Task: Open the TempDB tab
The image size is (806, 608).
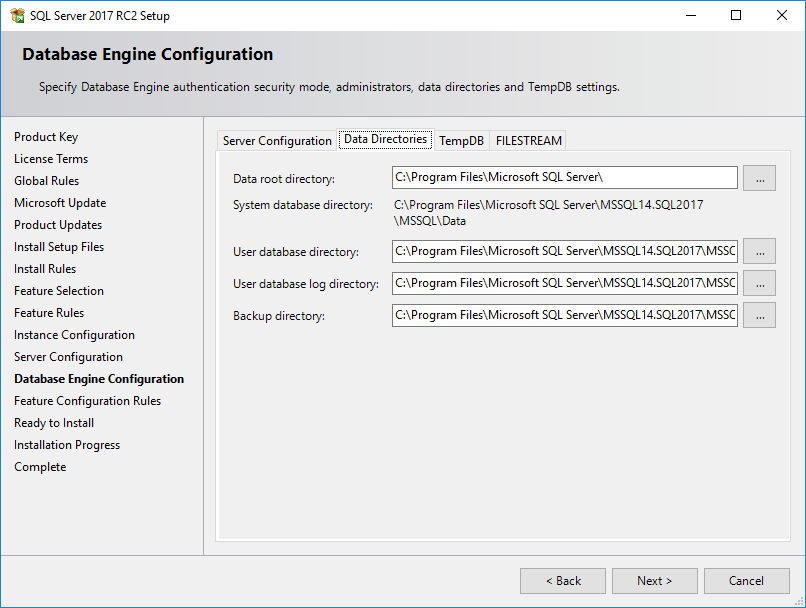Action: [x=462, y=140]
